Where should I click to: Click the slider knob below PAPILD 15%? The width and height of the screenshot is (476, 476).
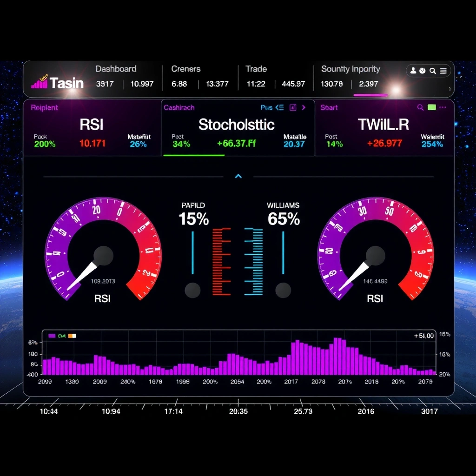(x=192, y=291)
